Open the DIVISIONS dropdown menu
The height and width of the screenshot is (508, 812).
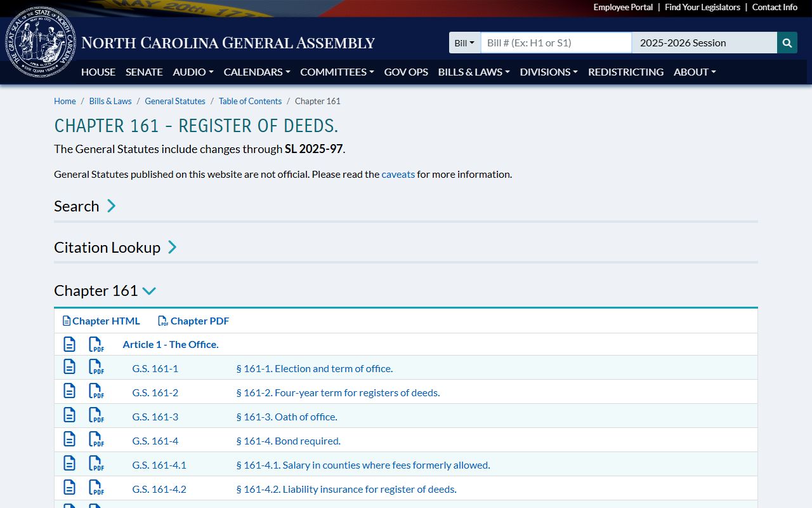(x=549, y=72)
